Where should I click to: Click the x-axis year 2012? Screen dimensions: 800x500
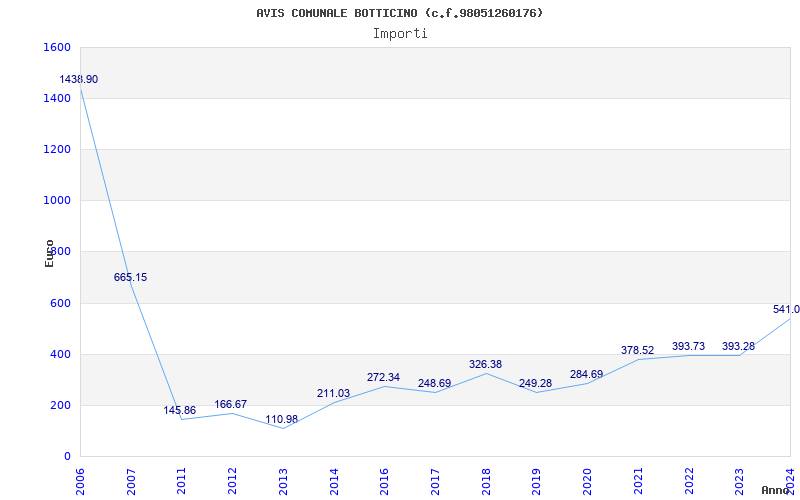(232, 482)
